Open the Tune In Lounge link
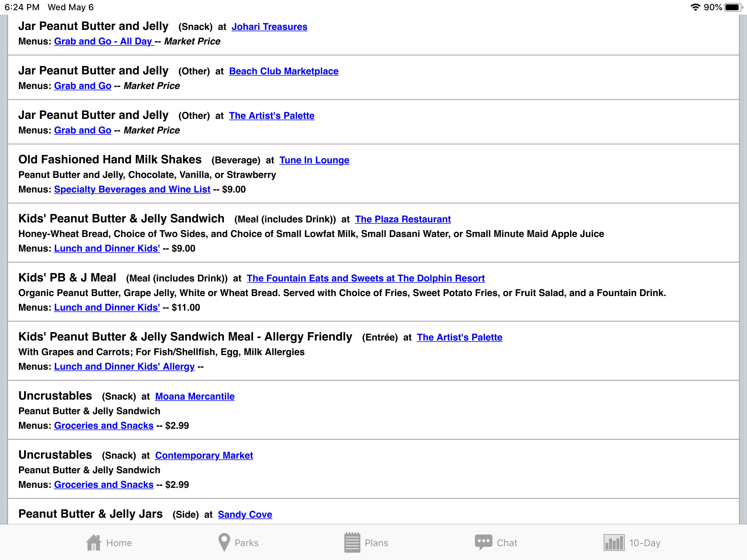 [x=314, y=160]
